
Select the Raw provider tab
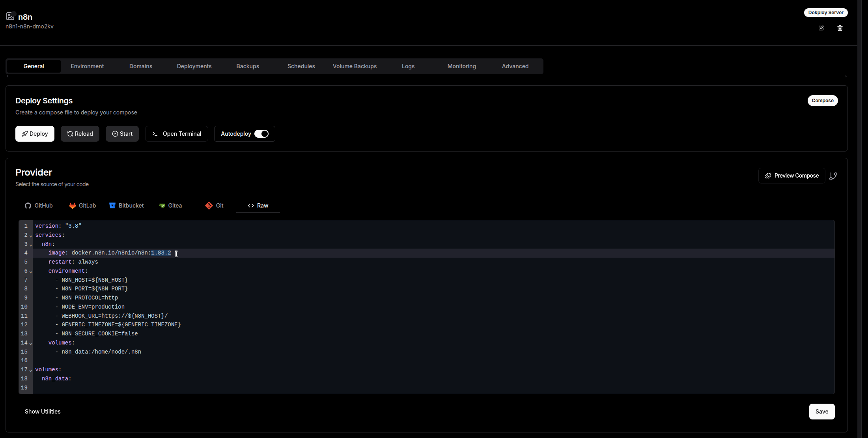[x=258, y=206]
